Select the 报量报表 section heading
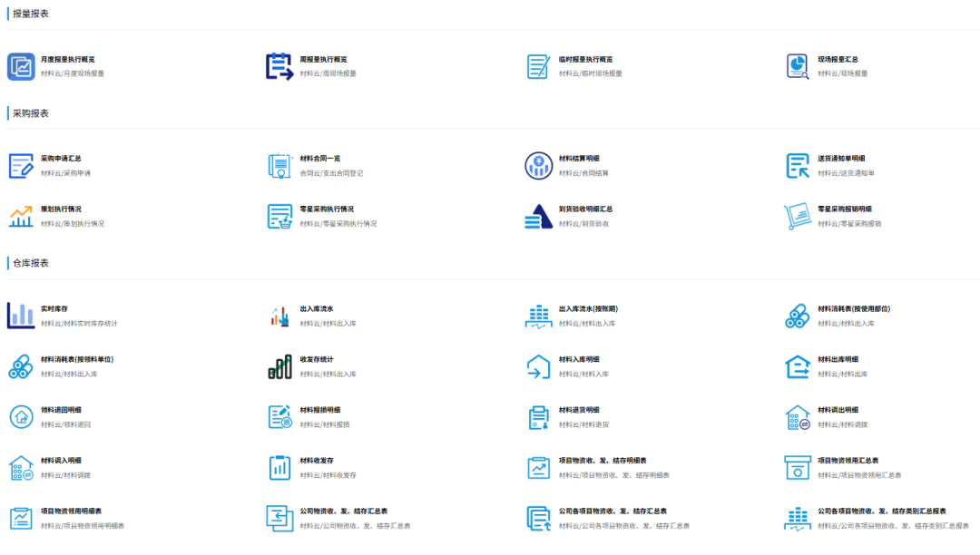The image size is (980, 555). tap(31, 14)
